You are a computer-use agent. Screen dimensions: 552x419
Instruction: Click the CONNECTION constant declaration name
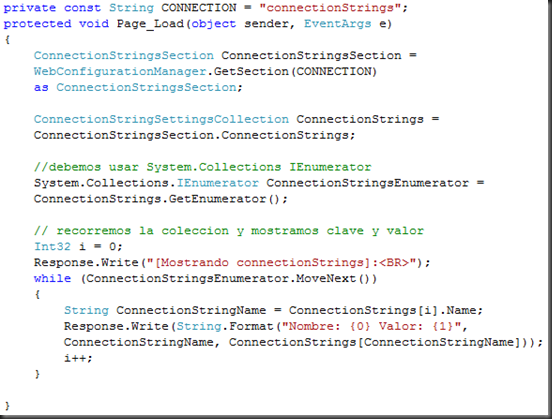pyautogui.click(x=199, y=8)
